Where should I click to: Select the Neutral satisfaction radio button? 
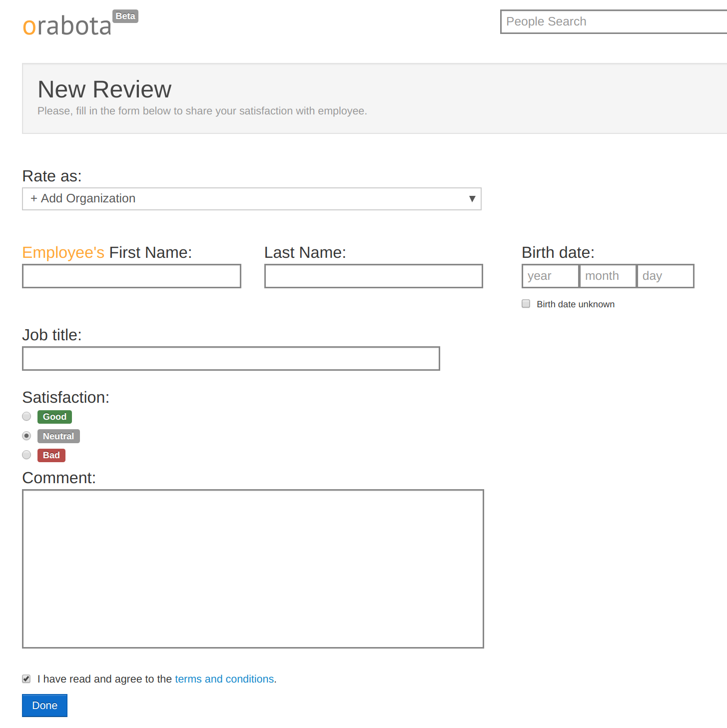pos(27,436)
